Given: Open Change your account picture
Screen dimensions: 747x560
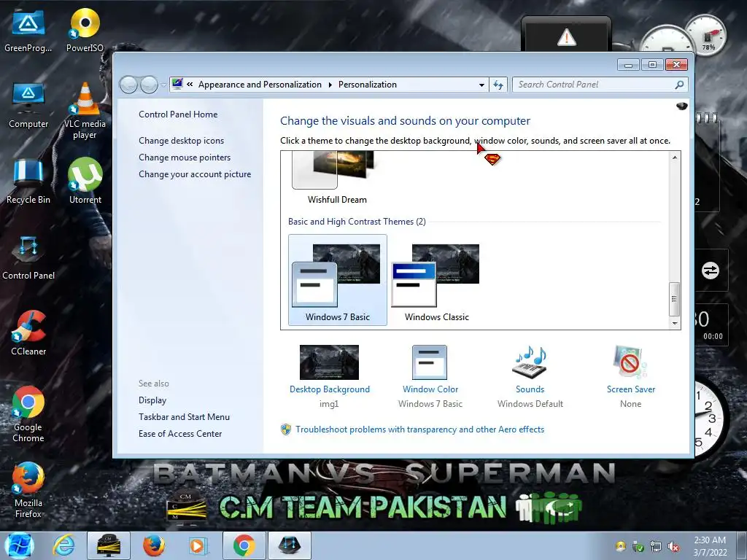Looking at the screenshot, I should click(x=194, y=174).
